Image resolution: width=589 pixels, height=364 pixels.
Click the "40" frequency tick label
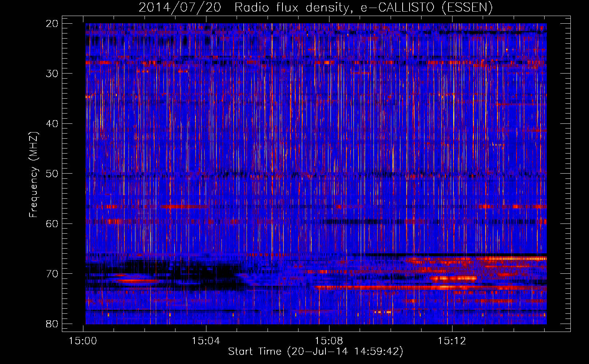click(52, 124)
